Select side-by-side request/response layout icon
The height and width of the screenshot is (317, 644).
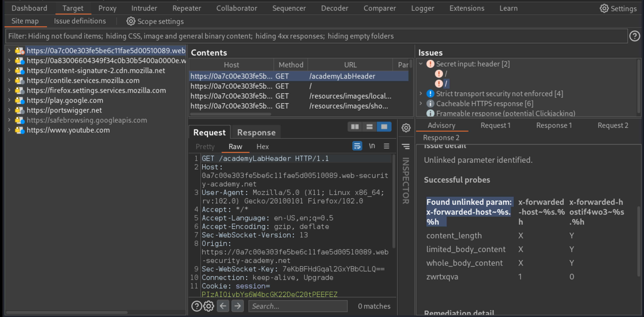click(355, 127)
